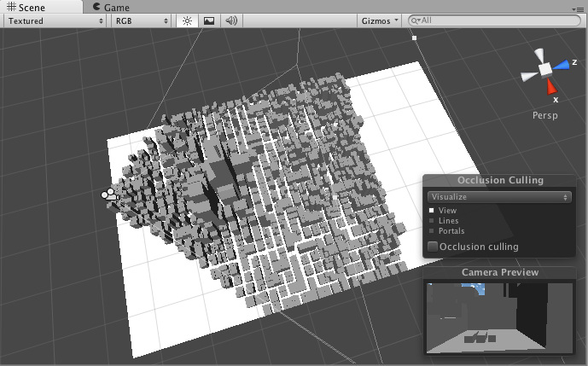Open the panel options menu icon
The image size is (588, 366).
(579, 8)
